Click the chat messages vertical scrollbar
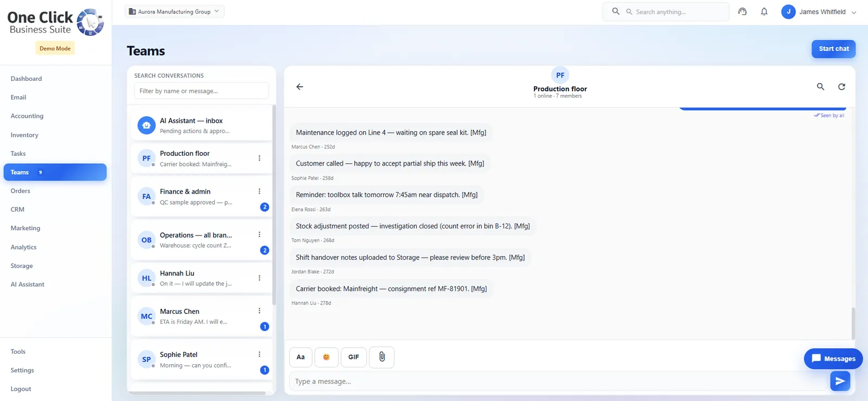 click(x=853, y=323)
